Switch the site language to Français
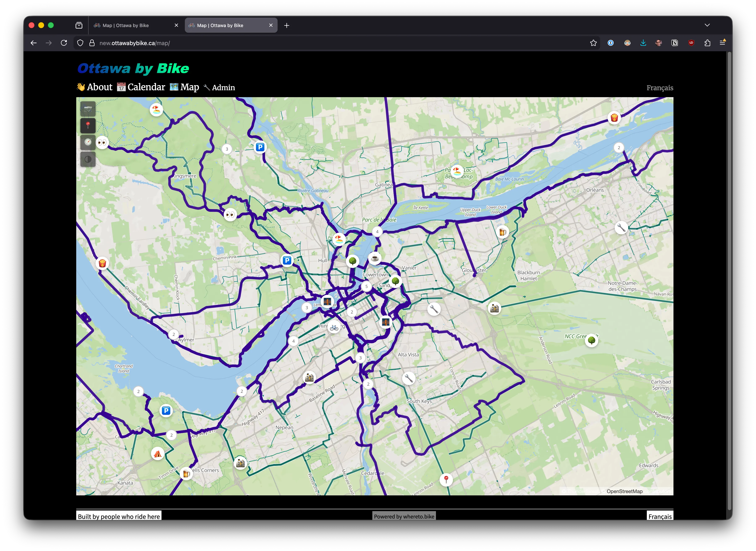Image resolution: width=756 pixels, height=551 pixels. click(x=660, y=88)
